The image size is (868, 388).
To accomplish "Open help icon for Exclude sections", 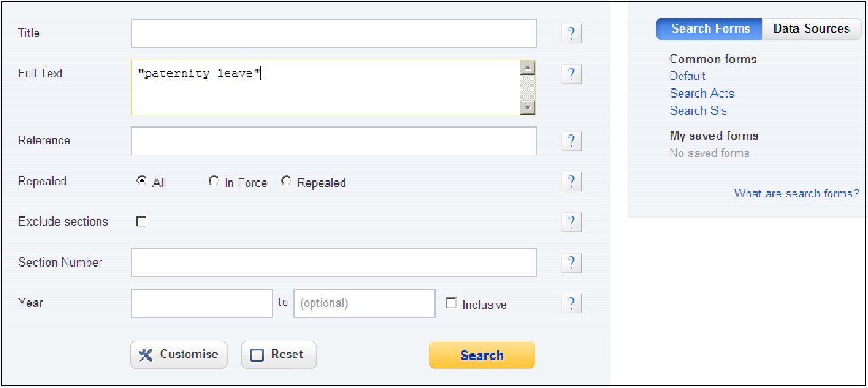I will pos(571,222).
